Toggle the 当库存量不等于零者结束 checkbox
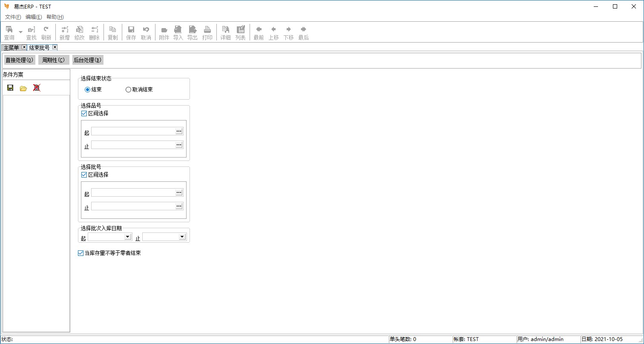Screen dimensions: 644x344 tap(81, 253)
